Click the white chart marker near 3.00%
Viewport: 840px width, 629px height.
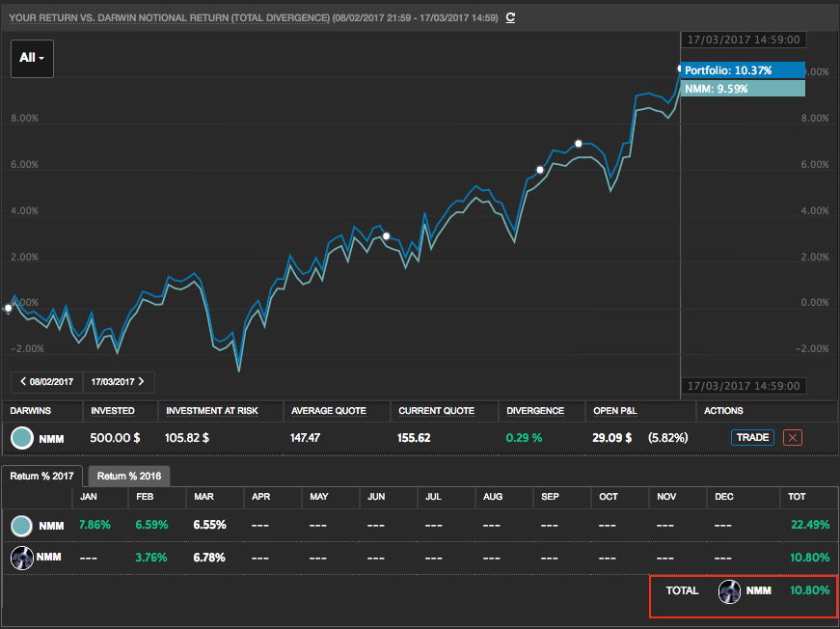tap(386, 236)
